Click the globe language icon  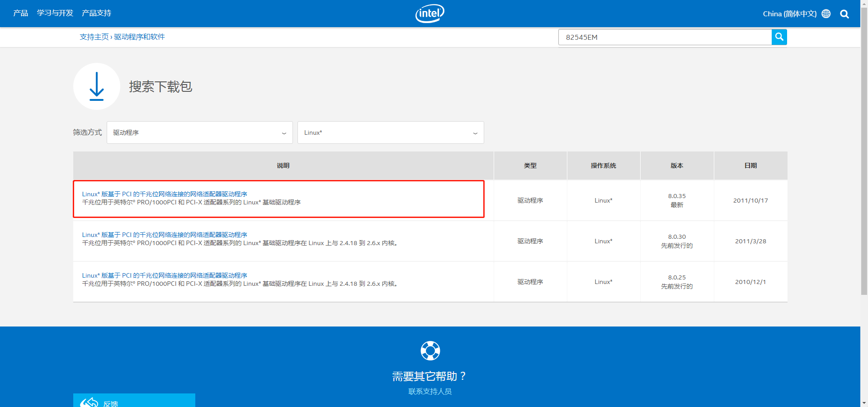(x=826, y=14)
